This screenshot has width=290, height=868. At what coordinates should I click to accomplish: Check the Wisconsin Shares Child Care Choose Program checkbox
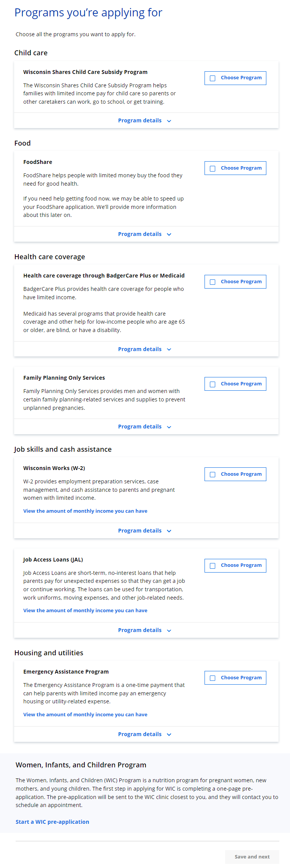point(213,78)
